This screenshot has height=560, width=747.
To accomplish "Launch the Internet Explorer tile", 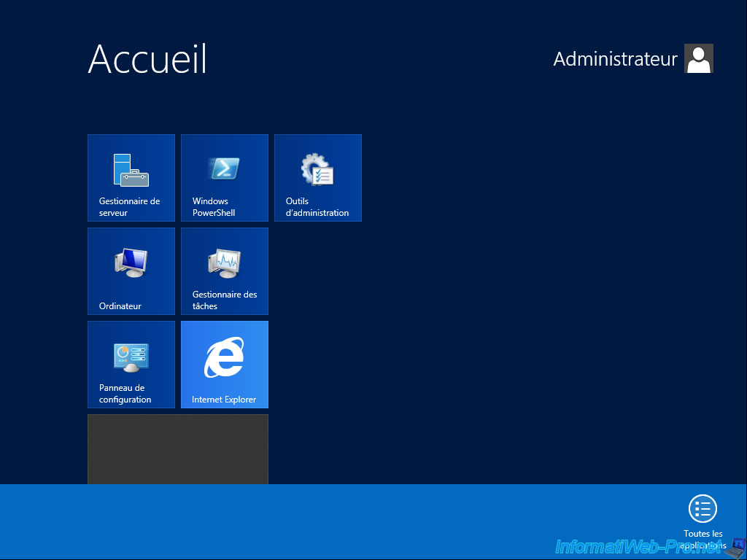I will (225, 365).
